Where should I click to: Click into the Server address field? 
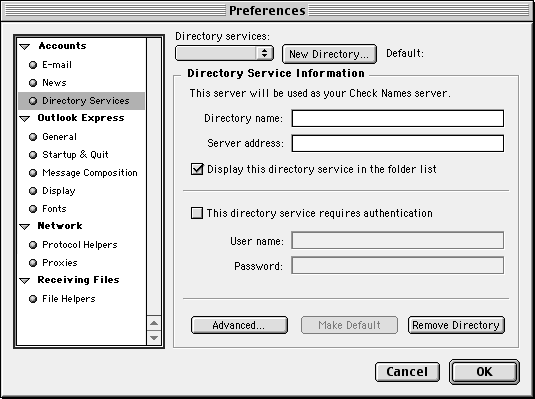(397, 143)
